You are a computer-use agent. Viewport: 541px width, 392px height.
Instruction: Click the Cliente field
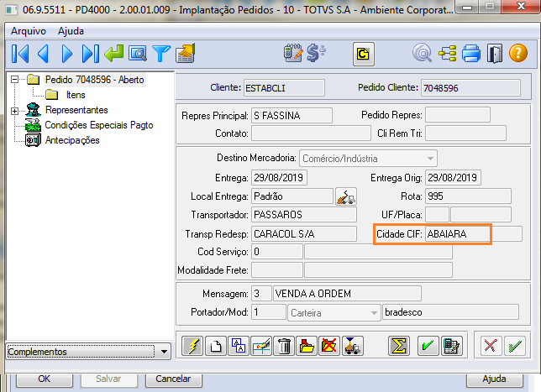284,88
